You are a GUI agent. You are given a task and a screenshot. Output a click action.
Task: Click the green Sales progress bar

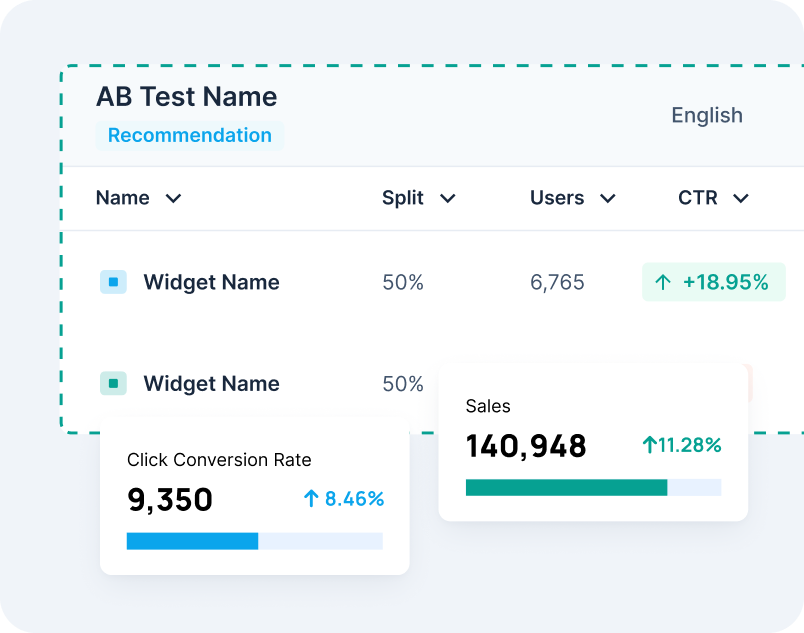(566, 487)
